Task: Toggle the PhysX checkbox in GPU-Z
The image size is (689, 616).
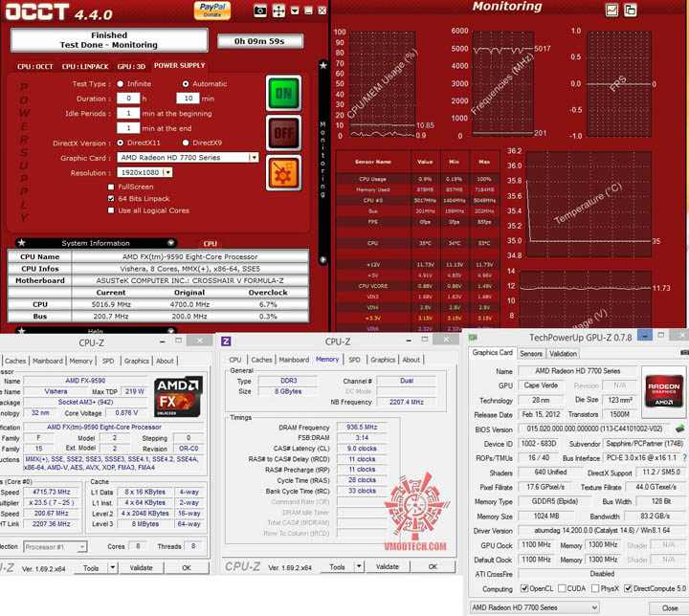Action: pyautogui.click(x=595, y=588)
